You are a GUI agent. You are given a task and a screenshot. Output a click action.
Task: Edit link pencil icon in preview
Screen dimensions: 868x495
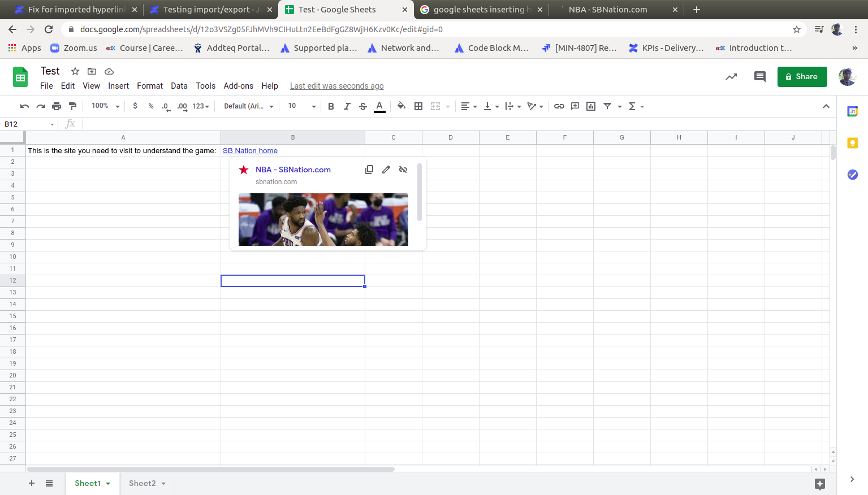point(386,170)
